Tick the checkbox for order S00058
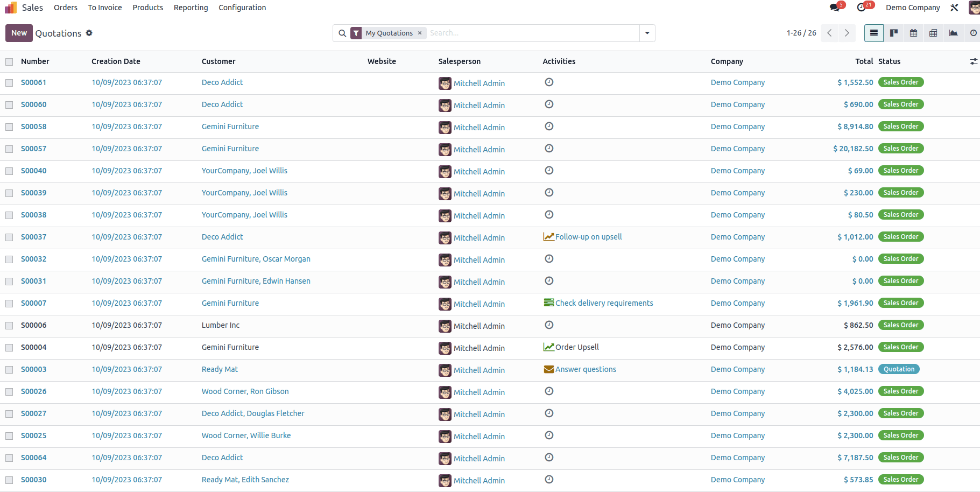This screenshot has height=492, width=980. click(9, 127)
